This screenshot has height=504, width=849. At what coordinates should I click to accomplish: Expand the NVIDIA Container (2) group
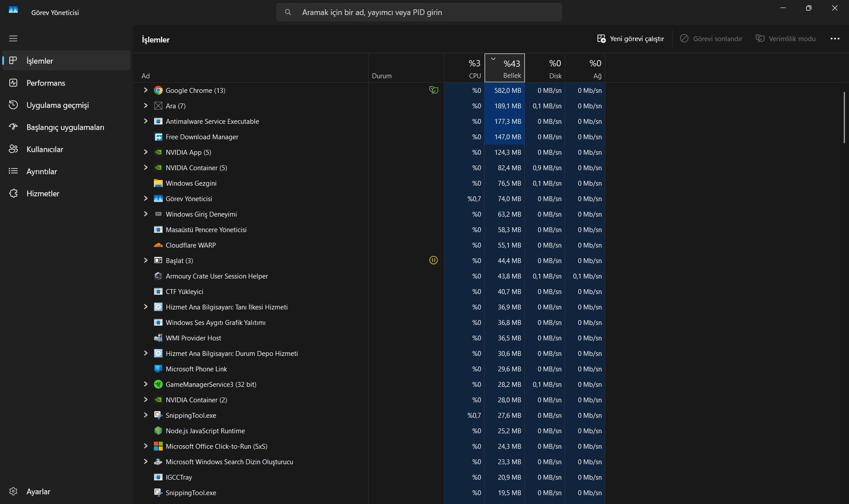pos(145,400)
